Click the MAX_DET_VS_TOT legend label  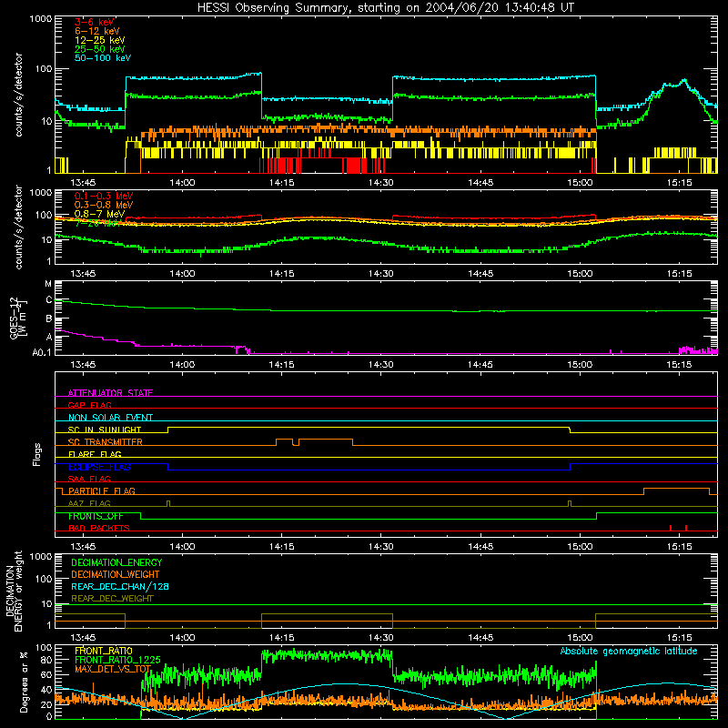(113, 669)
